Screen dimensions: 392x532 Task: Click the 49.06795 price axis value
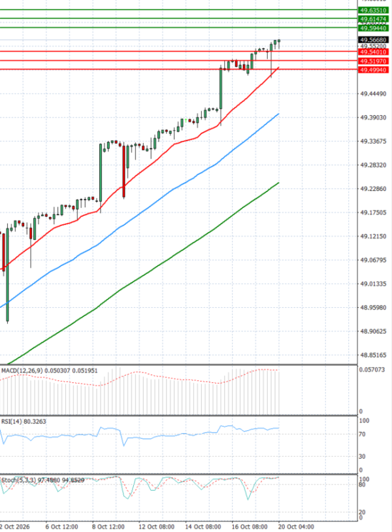373,260
